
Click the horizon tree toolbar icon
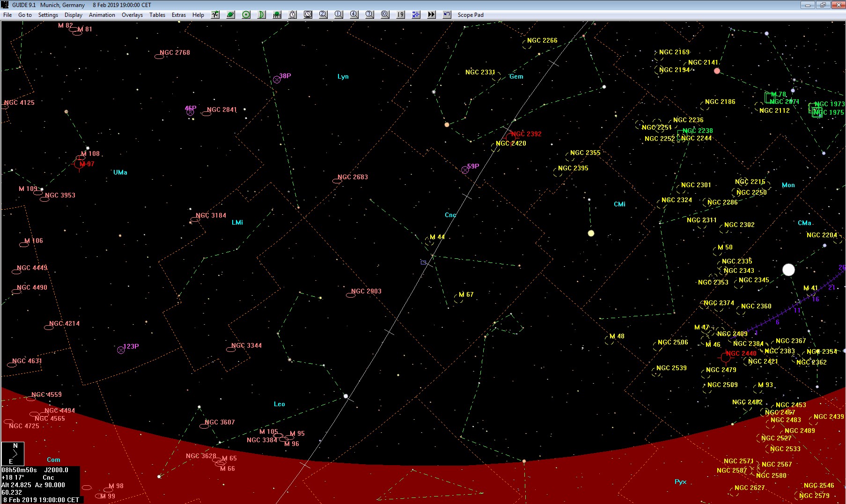coord(277,15)
